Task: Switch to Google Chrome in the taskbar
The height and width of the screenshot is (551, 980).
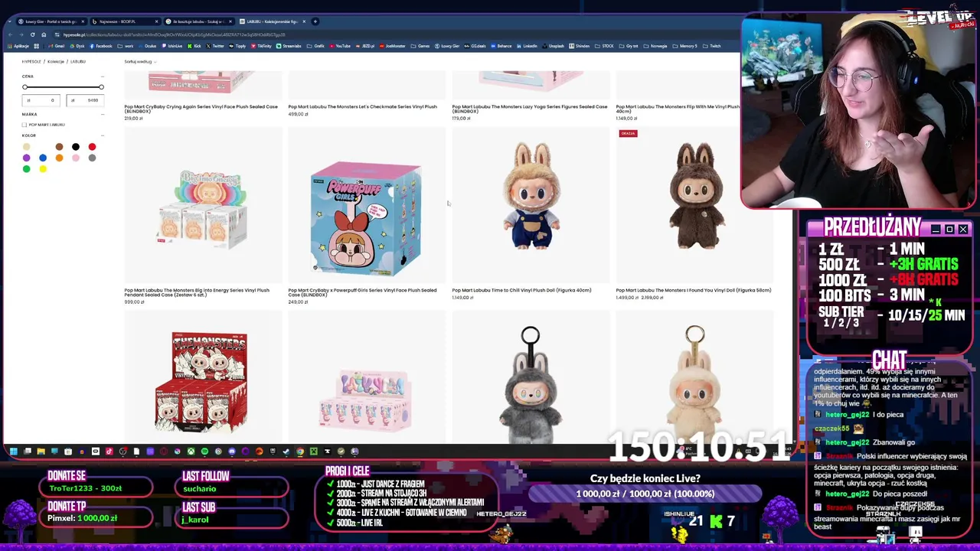Action: [x=300, y=452]
